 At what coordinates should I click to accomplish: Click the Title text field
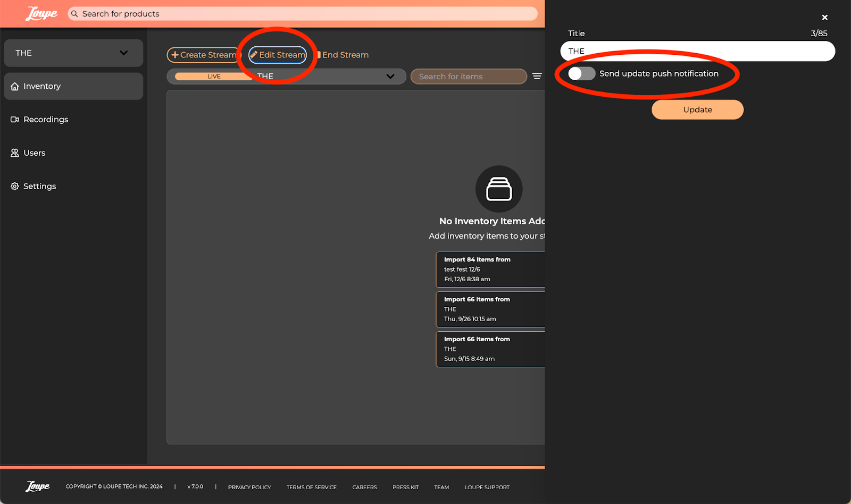[697, 51]
